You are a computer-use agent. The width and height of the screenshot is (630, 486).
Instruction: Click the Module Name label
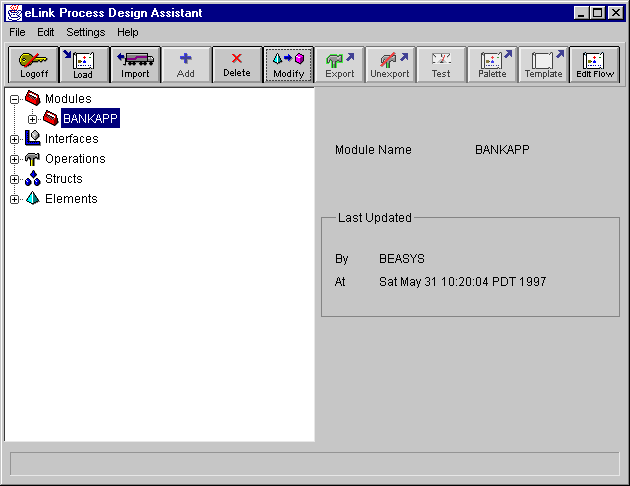click(373, 149)
